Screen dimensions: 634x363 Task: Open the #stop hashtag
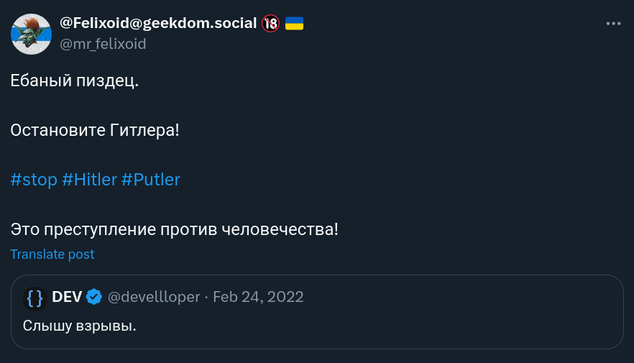coord(34,179)
